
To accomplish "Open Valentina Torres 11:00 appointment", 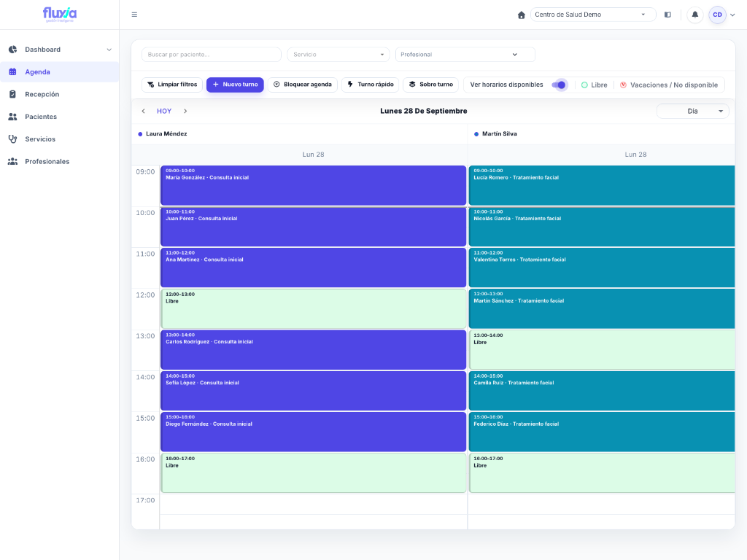I will pos(602,268).
